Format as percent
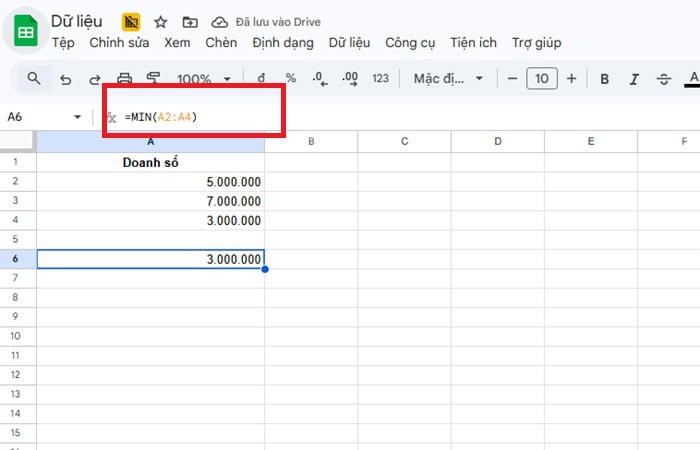 pyautogui.click(x=290, y=78)
